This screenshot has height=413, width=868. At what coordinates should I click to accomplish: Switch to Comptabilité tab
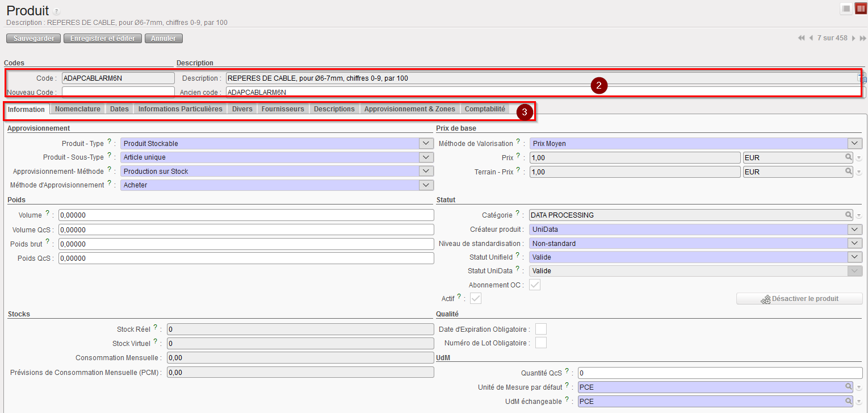point(485,109)
